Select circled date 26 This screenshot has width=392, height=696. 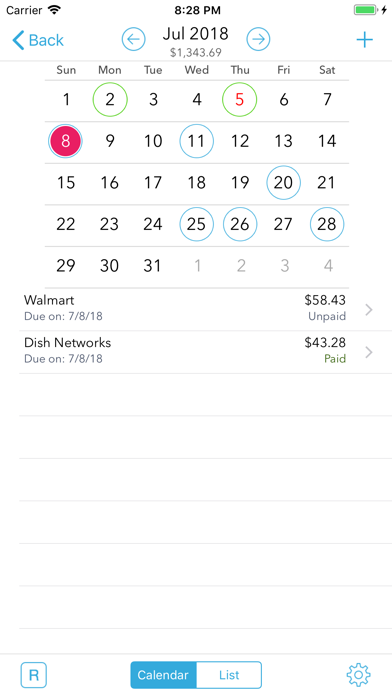tap(240, 224)
